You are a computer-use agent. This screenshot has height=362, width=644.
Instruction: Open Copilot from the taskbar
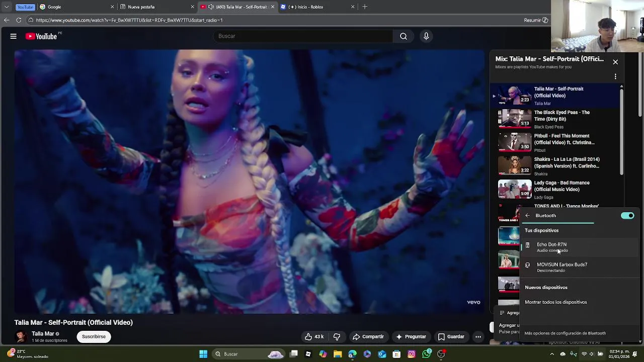[323, 354]
